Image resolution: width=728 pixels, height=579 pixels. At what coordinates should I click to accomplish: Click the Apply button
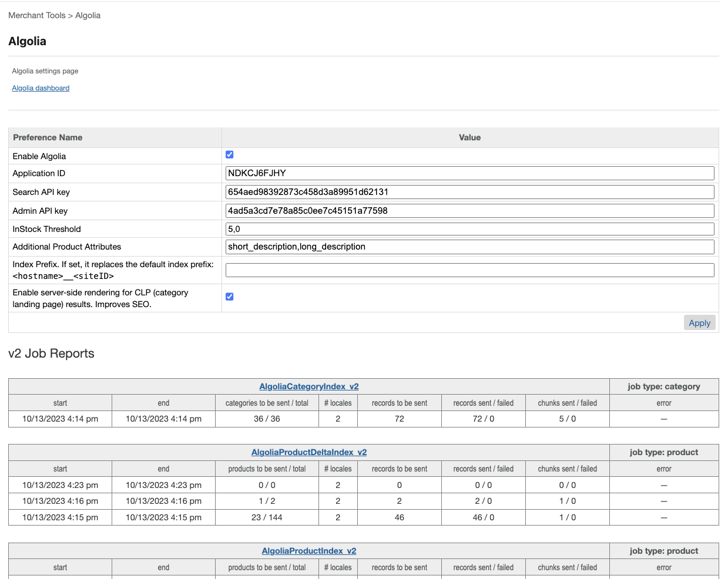pyautogui.click(x=700, y=323)
